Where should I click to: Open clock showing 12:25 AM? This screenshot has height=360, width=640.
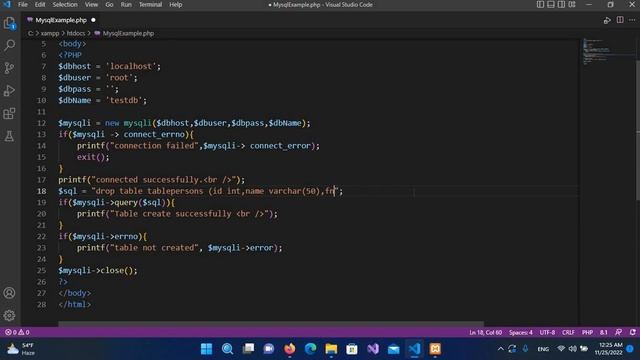(608, 349)
